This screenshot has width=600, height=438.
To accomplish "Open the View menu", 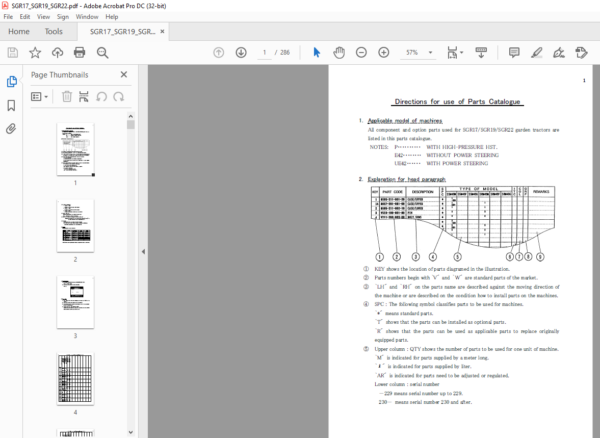I will click(x=43, y=17).
